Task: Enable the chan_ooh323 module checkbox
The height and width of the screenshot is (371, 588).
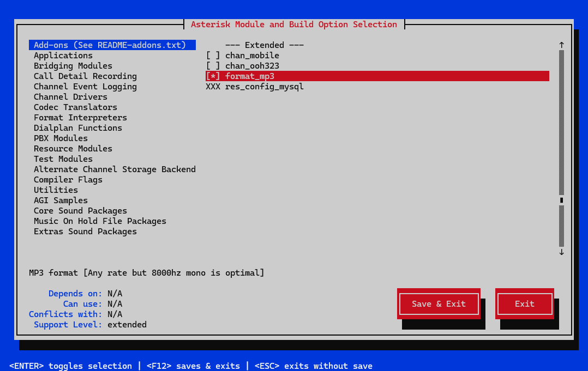Action: [213, 66]
